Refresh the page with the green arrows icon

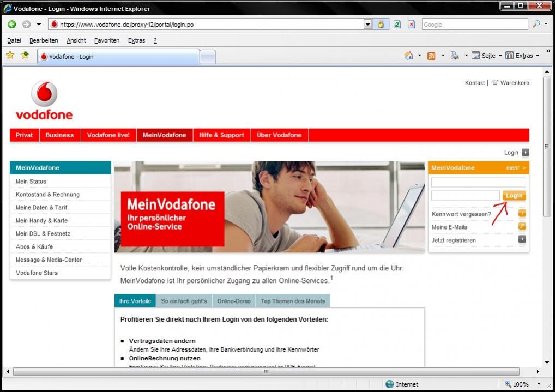click(397, 25)
